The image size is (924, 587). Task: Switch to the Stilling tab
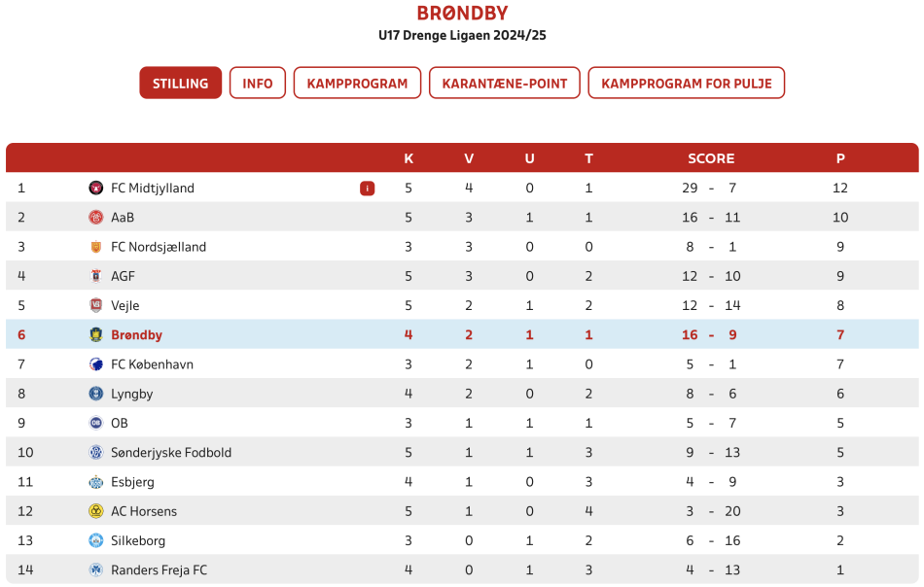180,83
